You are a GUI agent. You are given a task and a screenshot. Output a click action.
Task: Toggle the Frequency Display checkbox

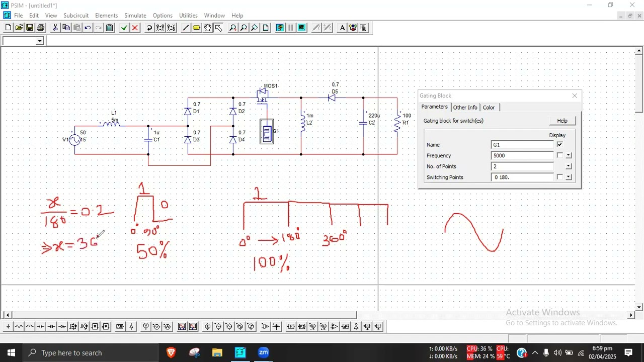(x=559, y=155)
